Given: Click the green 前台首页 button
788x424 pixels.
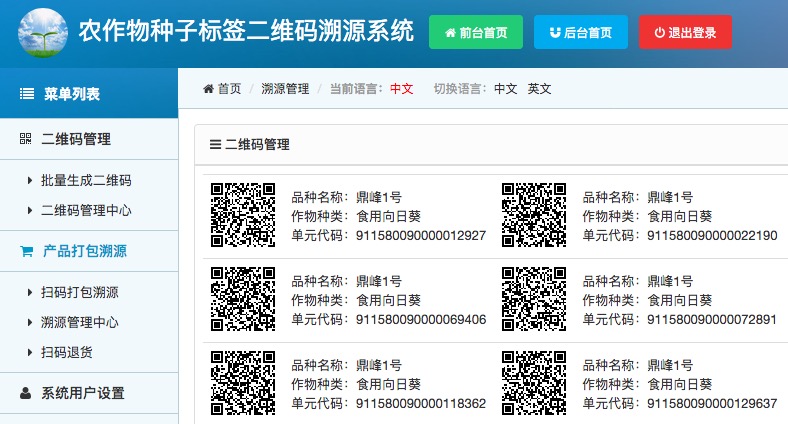Looking at the screenshot, I should [x=476, y=32].
